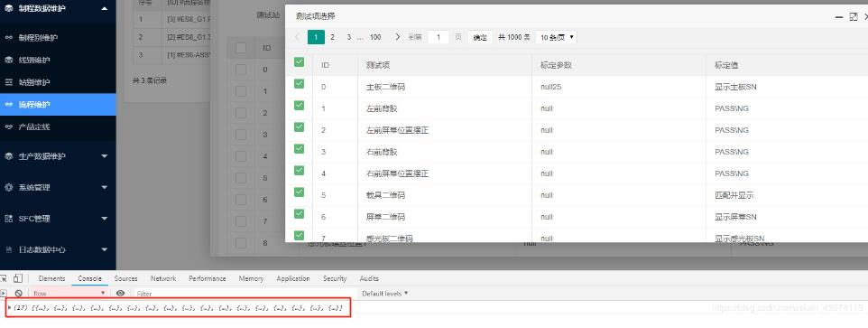
Task: Switch to the Audits tab
Action: [369, 278]
